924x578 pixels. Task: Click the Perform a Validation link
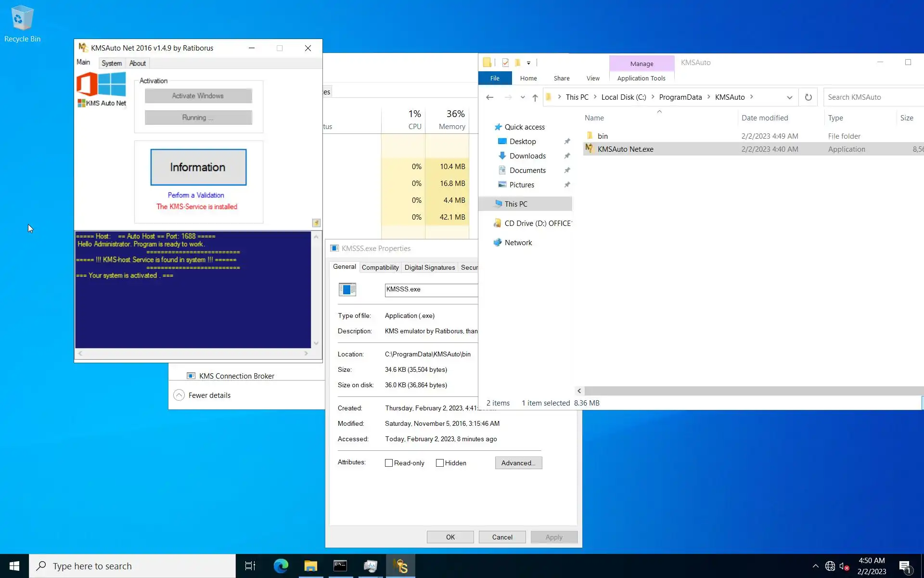196,195
